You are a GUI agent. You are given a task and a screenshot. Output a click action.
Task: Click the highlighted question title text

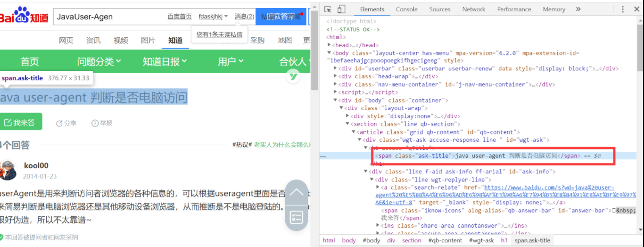94,98
